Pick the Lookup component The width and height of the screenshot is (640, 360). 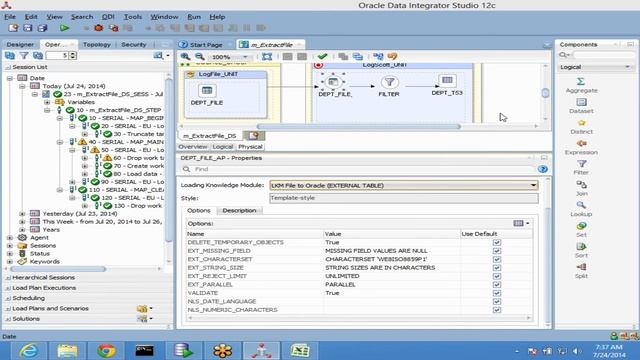point(581,209)
